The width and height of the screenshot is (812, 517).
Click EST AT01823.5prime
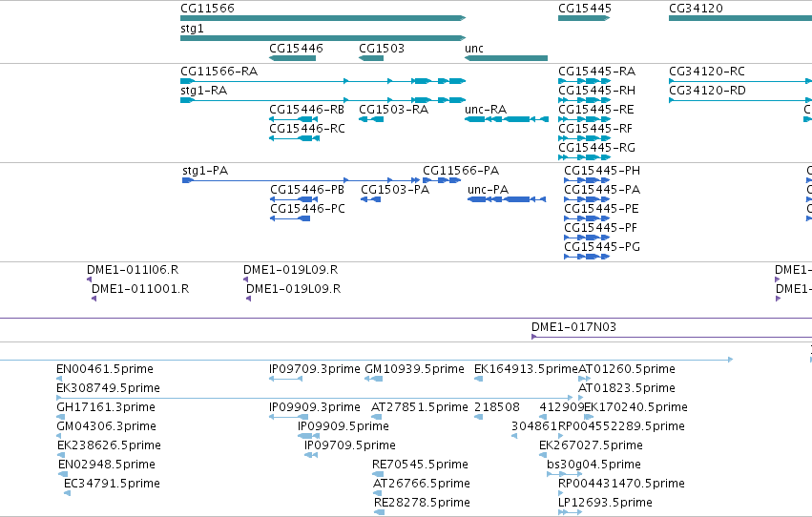click(x=581, y=398)
